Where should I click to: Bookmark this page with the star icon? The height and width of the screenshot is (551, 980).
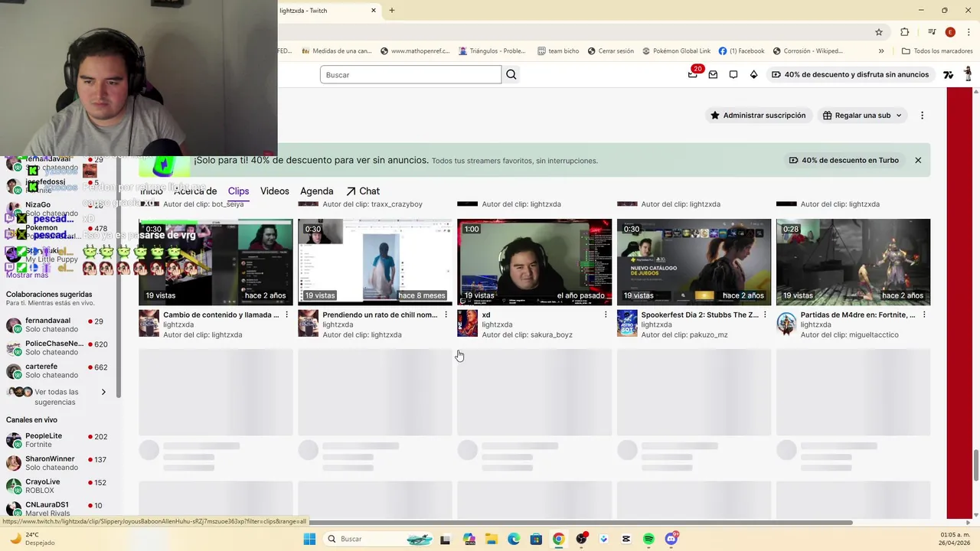[879, 32]
